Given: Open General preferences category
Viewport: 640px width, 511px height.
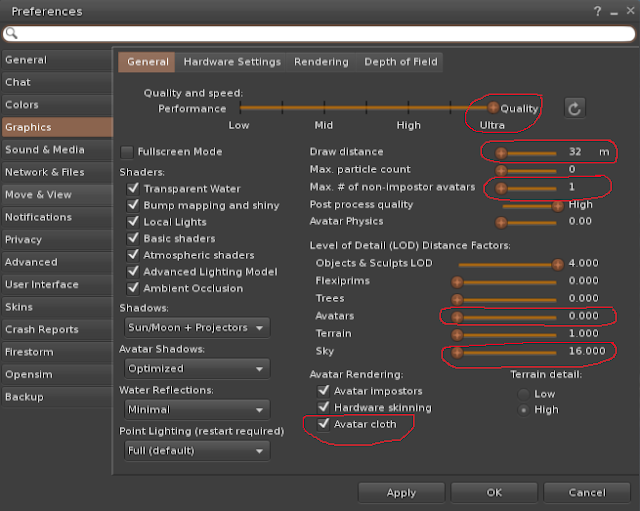Looking at the screenshot, I should [57, 60].
